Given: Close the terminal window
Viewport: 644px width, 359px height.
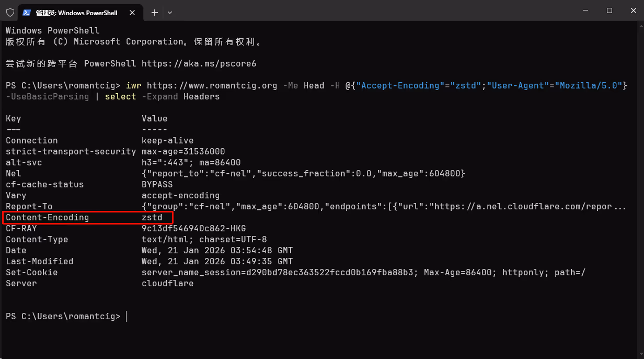Looking at the screenshot, I should tap(632, 11).
